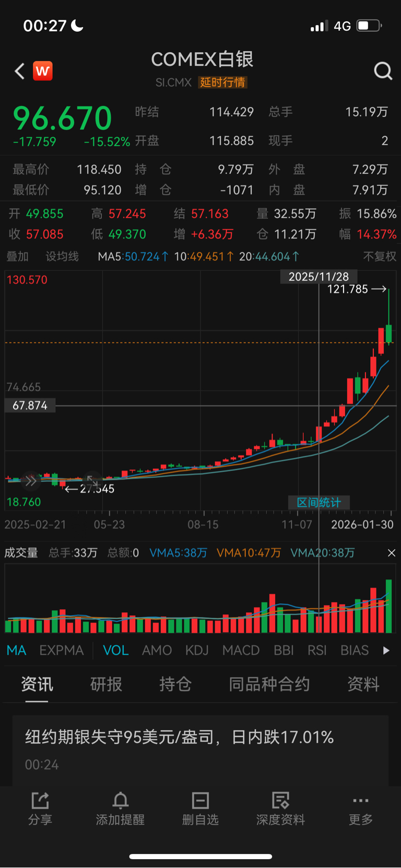Tap the 67.874 crosshair price label
The image size is (401, 868).
30,406
